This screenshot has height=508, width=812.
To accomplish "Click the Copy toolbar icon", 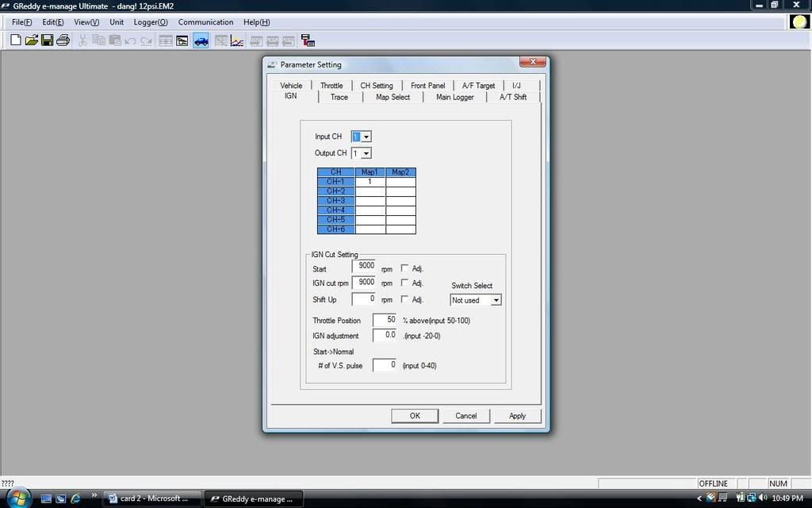I will click(98, 40).
